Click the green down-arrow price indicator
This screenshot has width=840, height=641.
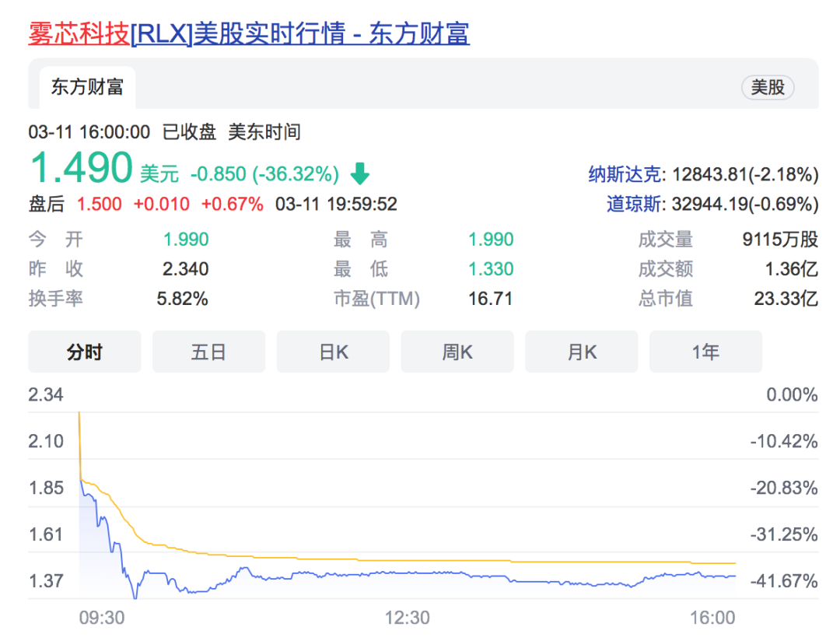[x=359, y=173]
